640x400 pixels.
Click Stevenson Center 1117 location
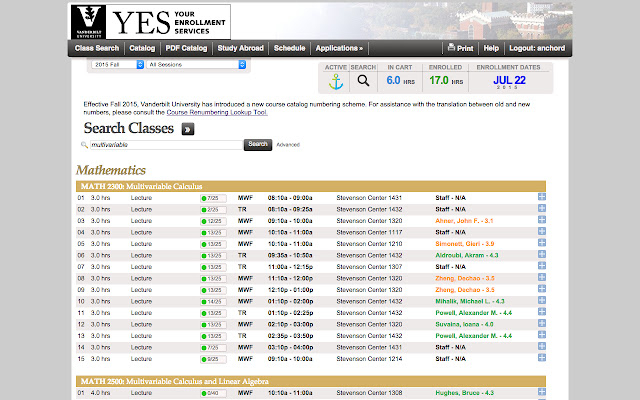pyautogui.click(x=369, y=232)
